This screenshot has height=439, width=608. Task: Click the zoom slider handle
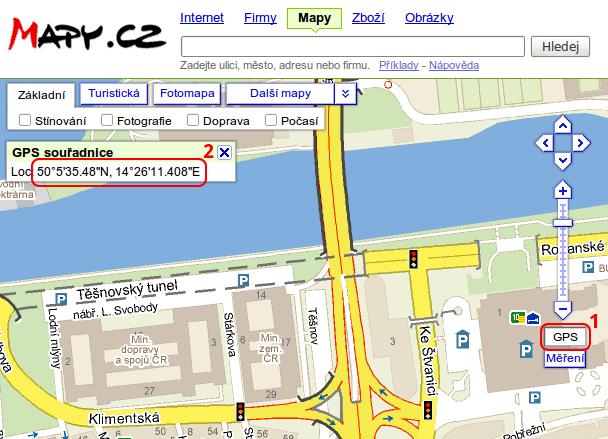[x=563, y=223]
